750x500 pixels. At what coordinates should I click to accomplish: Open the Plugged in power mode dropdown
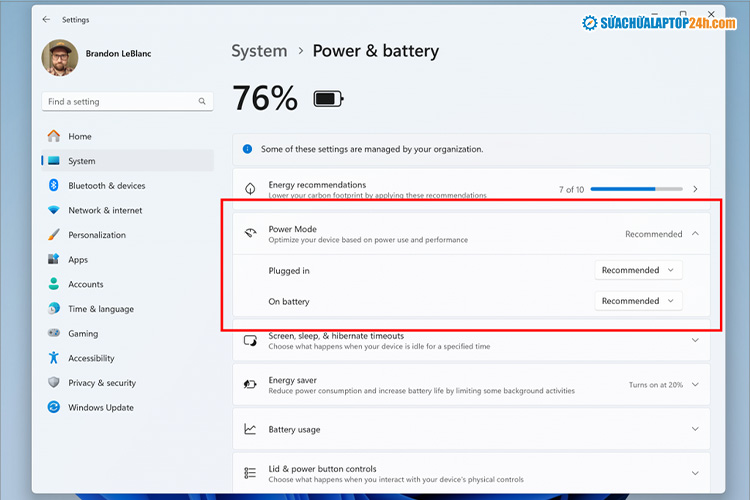click(638, 270)
